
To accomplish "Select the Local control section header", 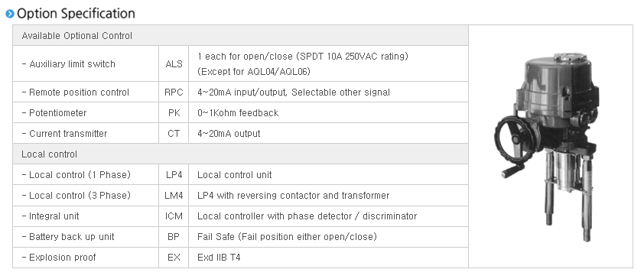I will pyautogui.click(x=241, y=154).
